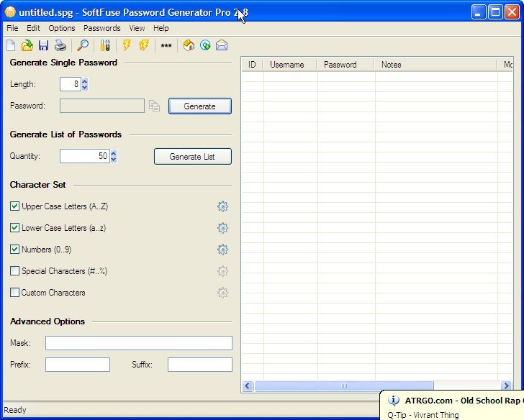
Task: Uncheck Upper Case Letters (A..Z)
Action: 14,206
